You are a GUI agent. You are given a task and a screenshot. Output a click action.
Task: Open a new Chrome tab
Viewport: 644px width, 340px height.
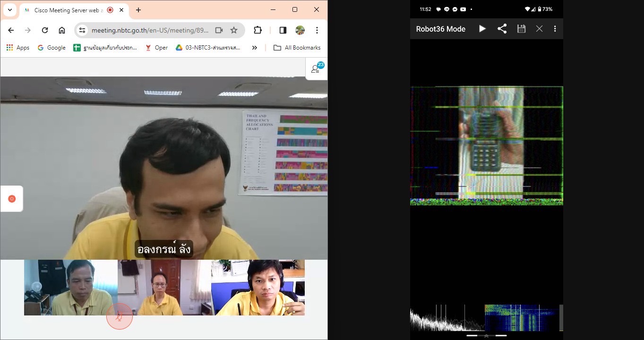click(x=138, y=10)
